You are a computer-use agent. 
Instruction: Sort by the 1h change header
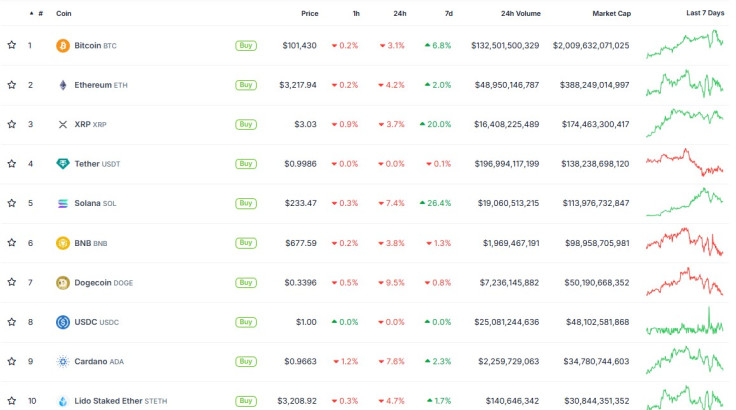pyautogui.click(x=356, y=14)
